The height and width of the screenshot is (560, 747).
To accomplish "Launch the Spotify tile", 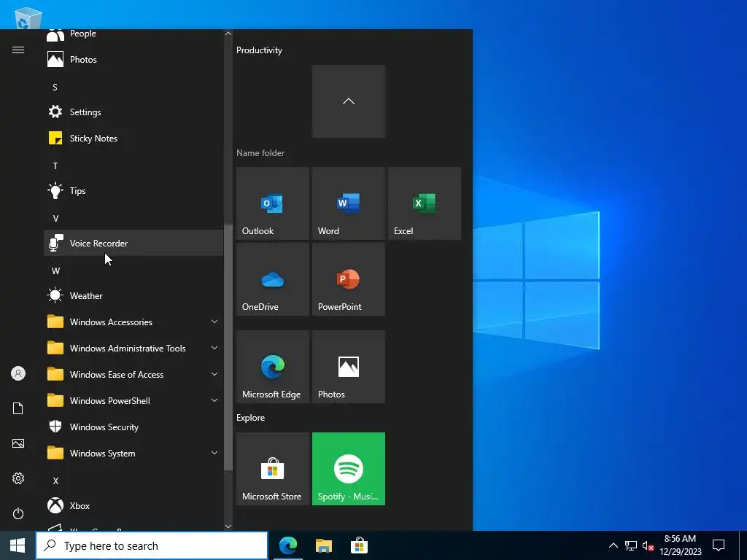I will pyautogui.click(x=349, y=469).
